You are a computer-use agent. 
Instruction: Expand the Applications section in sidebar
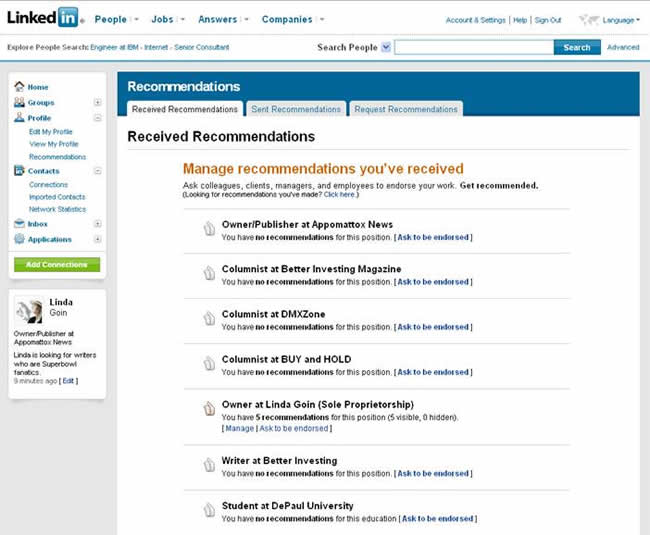[x=97, y=239]
